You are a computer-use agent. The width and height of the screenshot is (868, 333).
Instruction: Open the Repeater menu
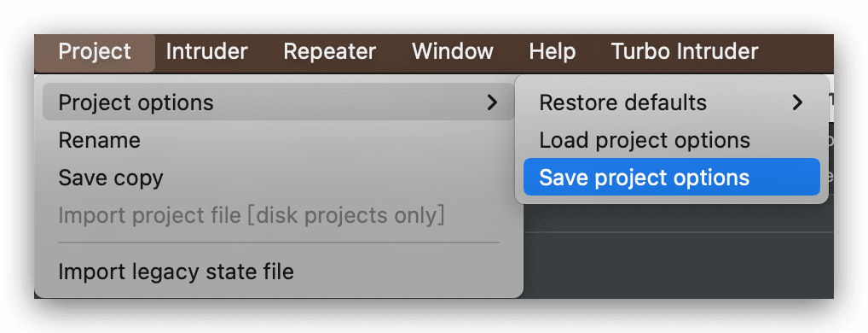pos(329,52)
